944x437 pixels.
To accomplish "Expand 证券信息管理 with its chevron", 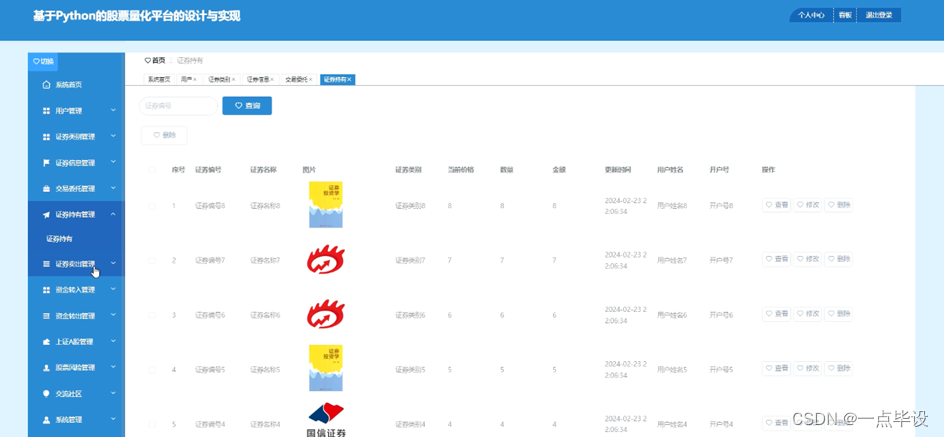I will (113, 162).
